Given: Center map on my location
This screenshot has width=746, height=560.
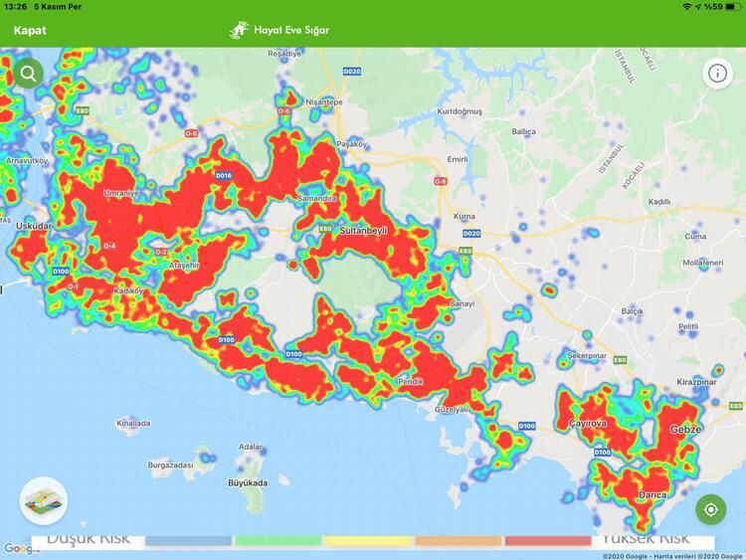Looking at the screenshot, I should click(x=710, y=509).
